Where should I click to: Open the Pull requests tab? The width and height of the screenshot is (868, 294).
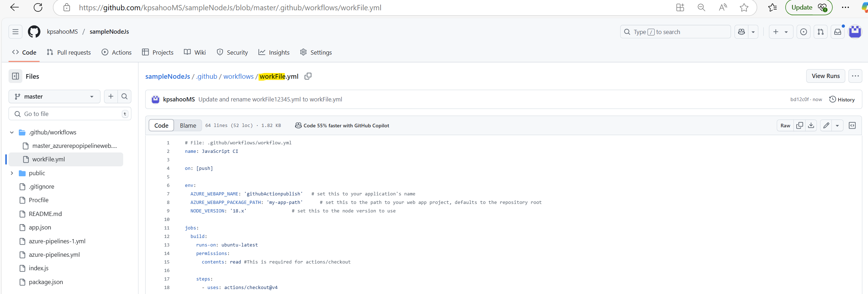point(69,52)
